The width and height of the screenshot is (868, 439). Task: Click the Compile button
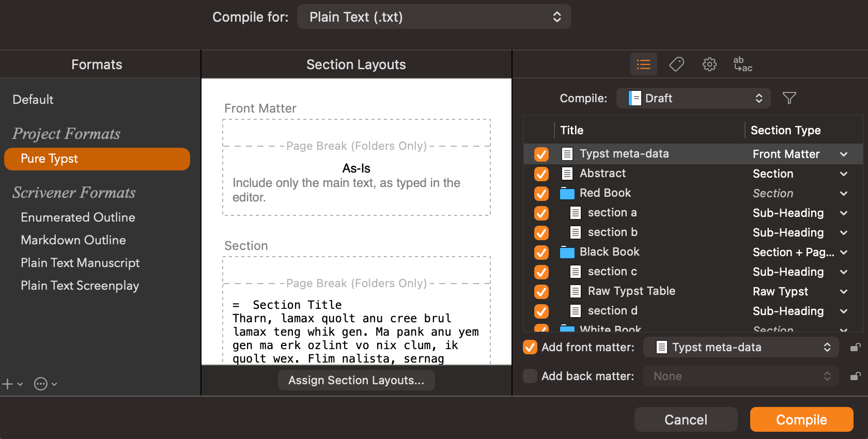801,419
